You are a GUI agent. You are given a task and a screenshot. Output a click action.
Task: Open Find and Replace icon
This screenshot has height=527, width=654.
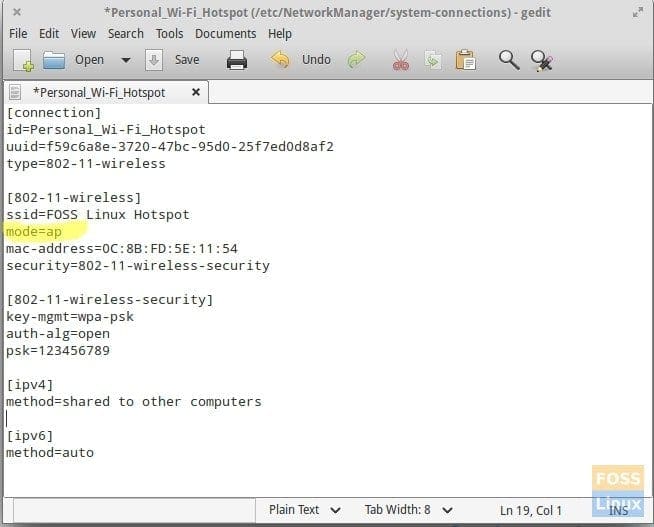[x=542, y=60]
